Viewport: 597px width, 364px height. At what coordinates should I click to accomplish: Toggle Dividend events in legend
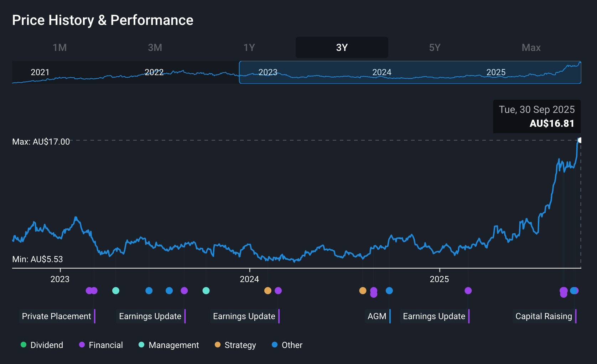point(42,345)
